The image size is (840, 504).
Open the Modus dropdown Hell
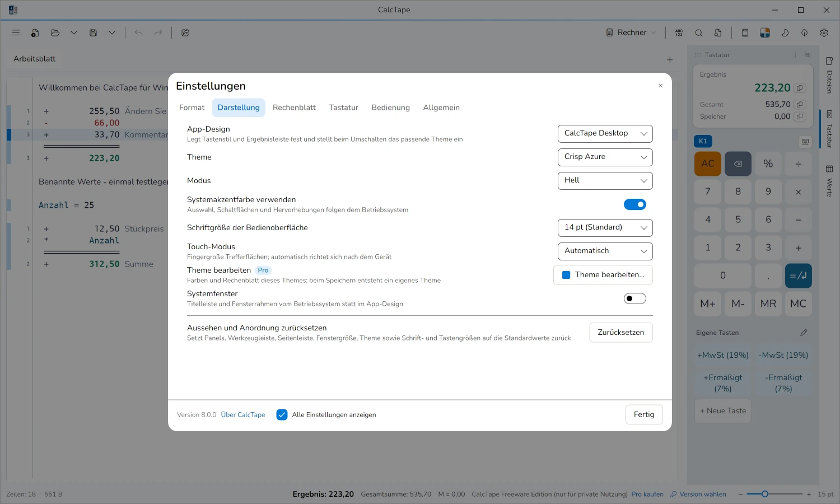point(605,180)
